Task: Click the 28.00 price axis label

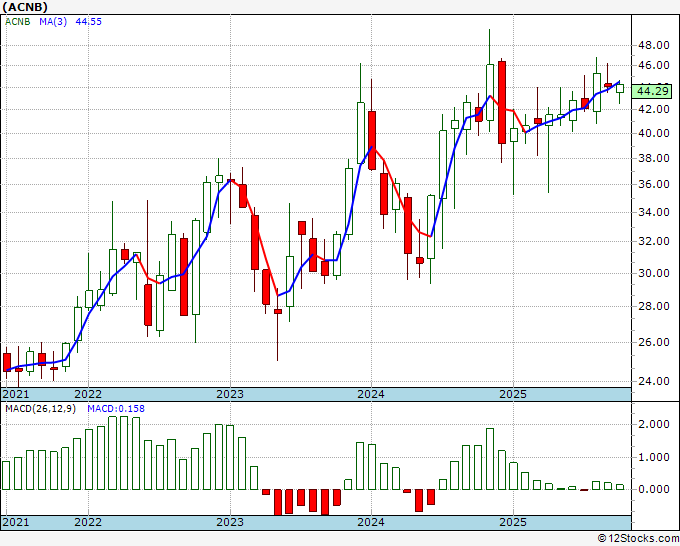Action: coord(654,306)
